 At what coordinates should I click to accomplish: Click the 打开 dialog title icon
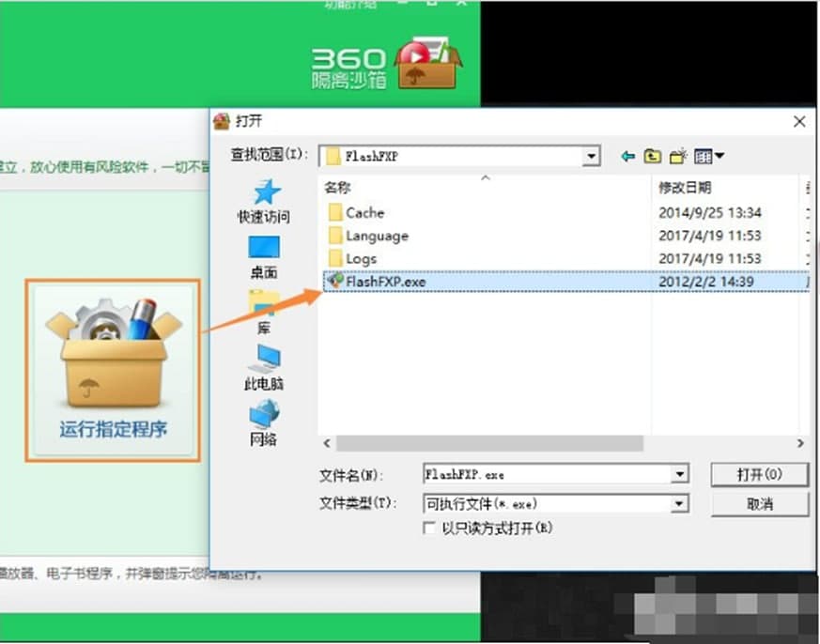pyautogui.click(x=222, y=121)
